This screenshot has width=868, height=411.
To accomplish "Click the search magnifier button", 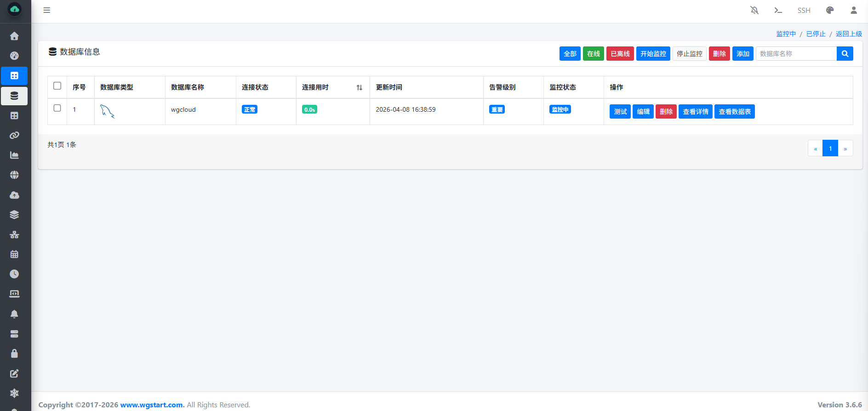I will click(x=845, y=54).
